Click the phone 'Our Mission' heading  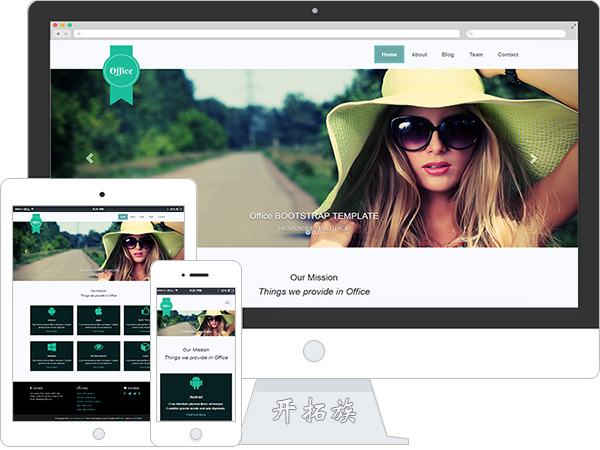coord(196,350)
